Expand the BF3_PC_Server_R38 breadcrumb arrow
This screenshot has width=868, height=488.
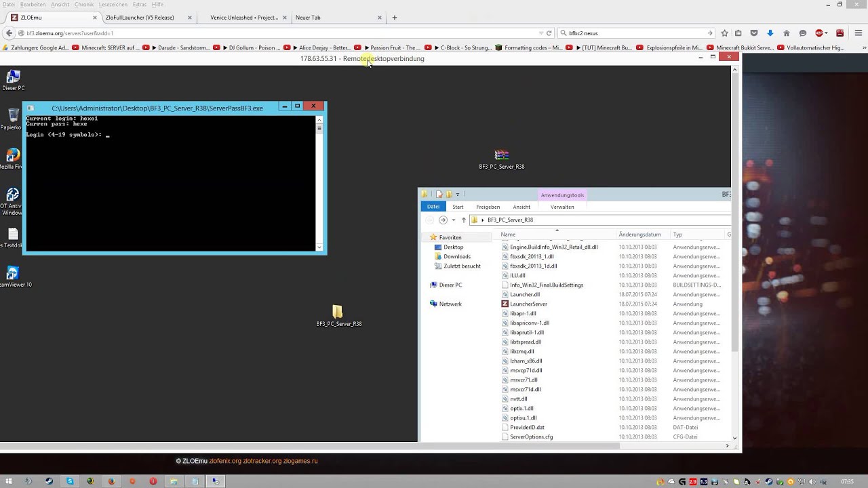483,220
